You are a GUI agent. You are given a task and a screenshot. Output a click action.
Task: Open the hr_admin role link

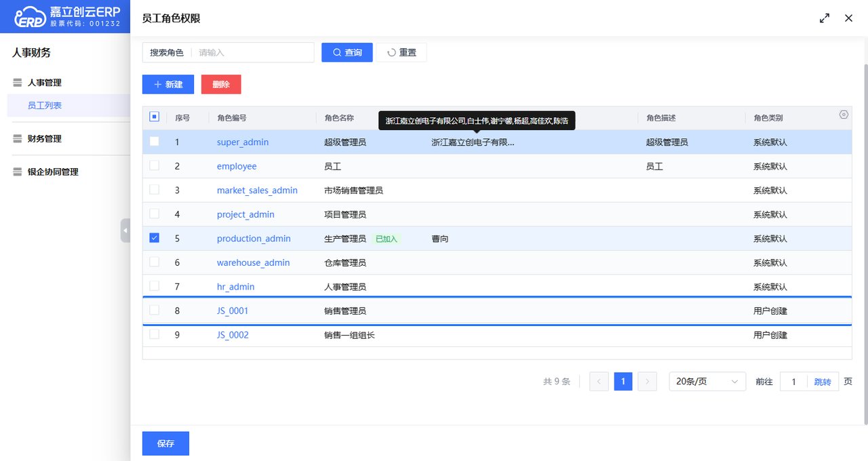[235, 287]
